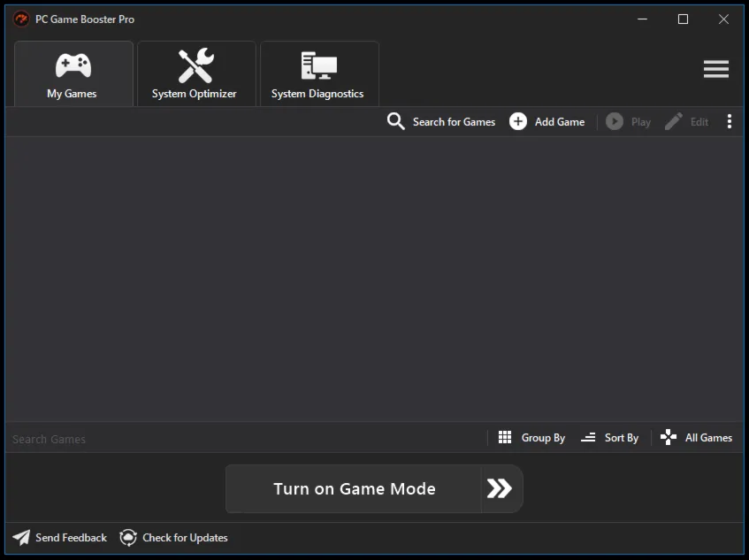This screenshot has width=749, height=560.
Task: Switch to System Optimizer tab
Action: tap(196, 73)
